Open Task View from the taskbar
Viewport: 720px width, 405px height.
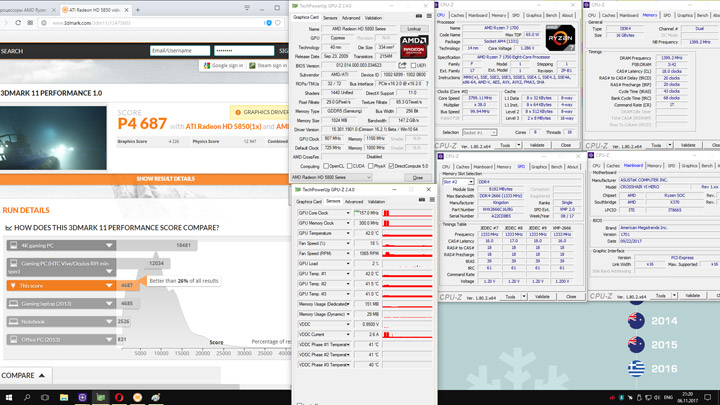click(x=45, y=397)
